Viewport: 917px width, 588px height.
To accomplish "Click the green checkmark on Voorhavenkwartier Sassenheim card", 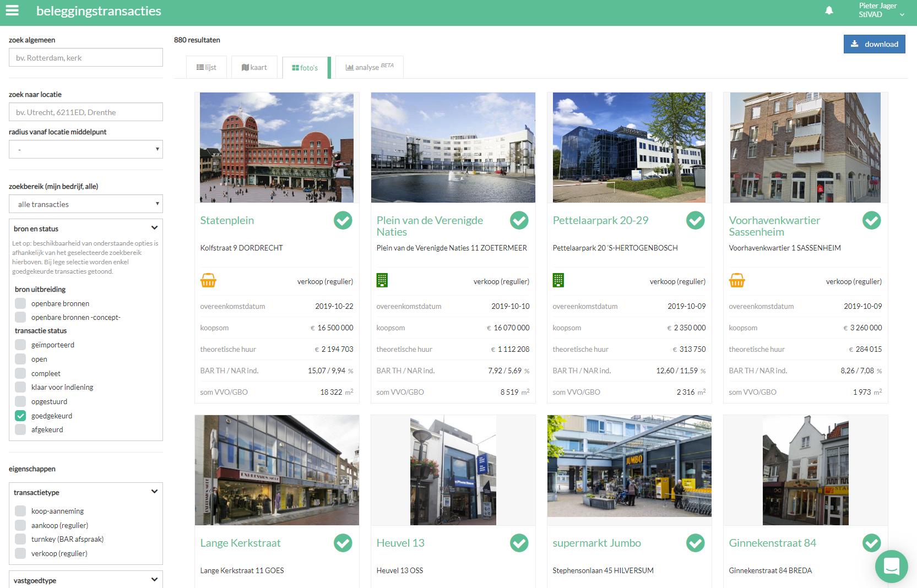I will 871,220.
